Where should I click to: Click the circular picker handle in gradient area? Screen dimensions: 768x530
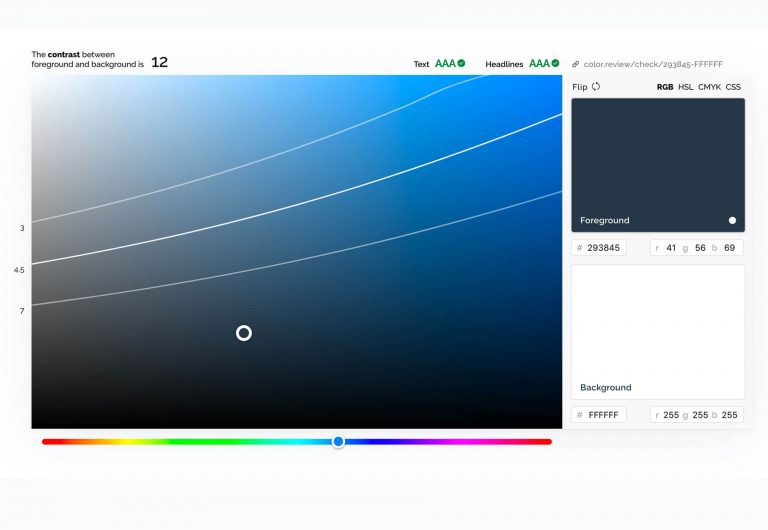click(x=244, y=333)
